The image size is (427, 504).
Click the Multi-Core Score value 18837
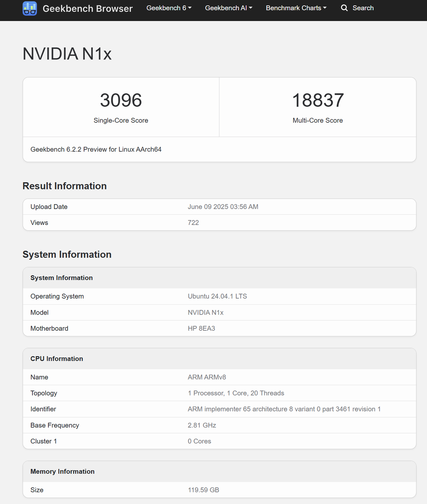point(318,100)
